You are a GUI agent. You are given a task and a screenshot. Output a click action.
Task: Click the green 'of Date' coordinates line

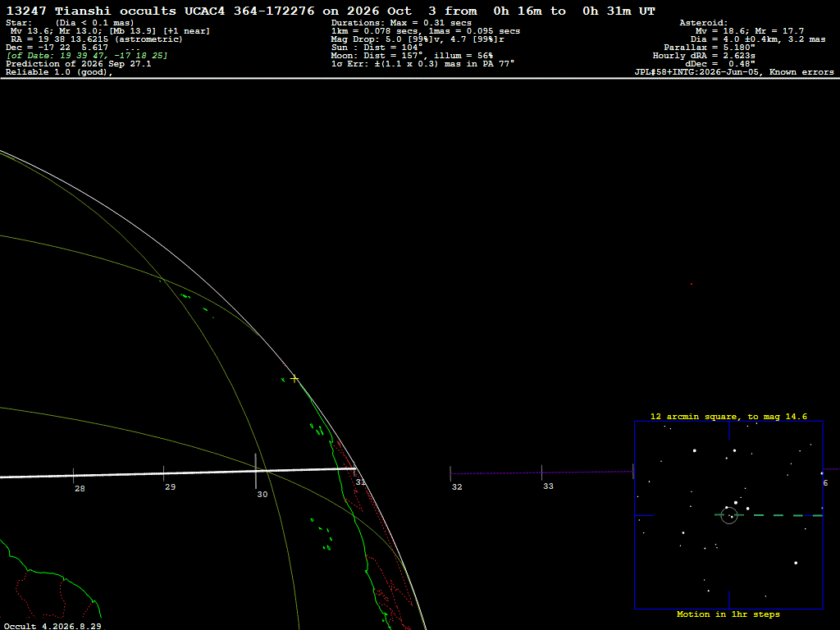pyautogui.click(x=87, y=56)
